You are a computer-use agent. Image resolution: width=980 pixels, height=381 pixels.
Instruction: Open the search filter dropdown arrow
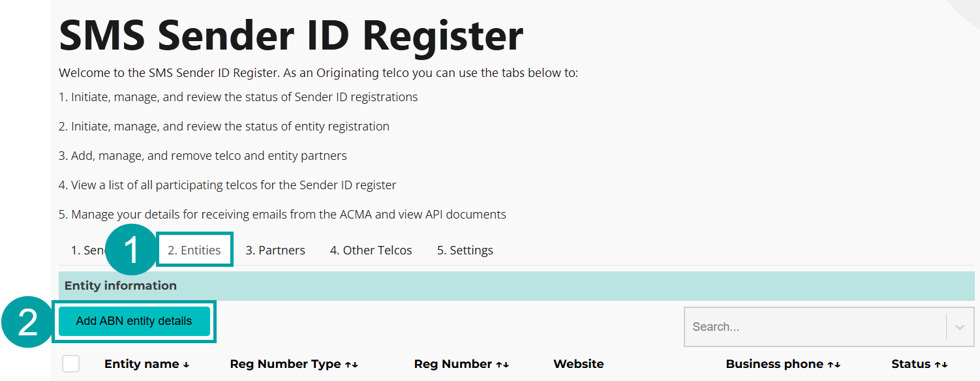tap(959, 327)
